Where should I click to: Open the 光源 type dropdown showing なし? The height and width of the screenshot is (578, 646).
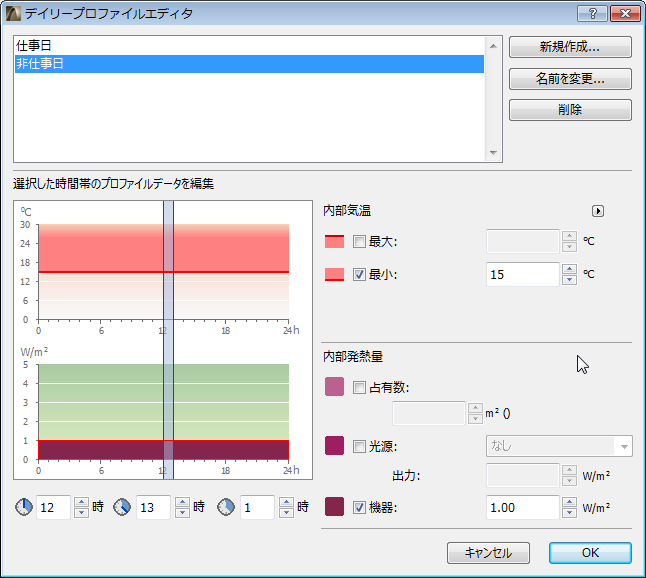pos(559,446)
